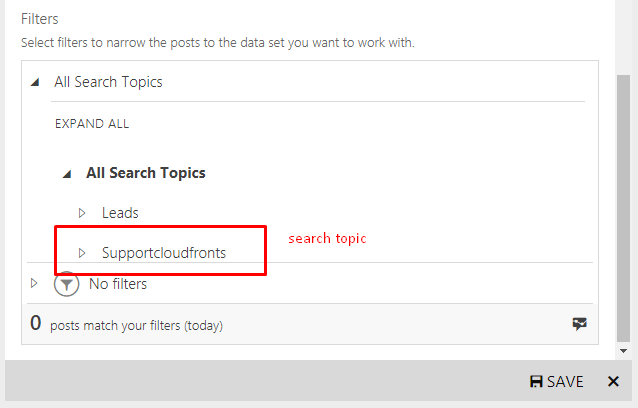This screenshot has width=638, height=408.
Task: Close the filter dialog with X
Action: coord(613,382)
